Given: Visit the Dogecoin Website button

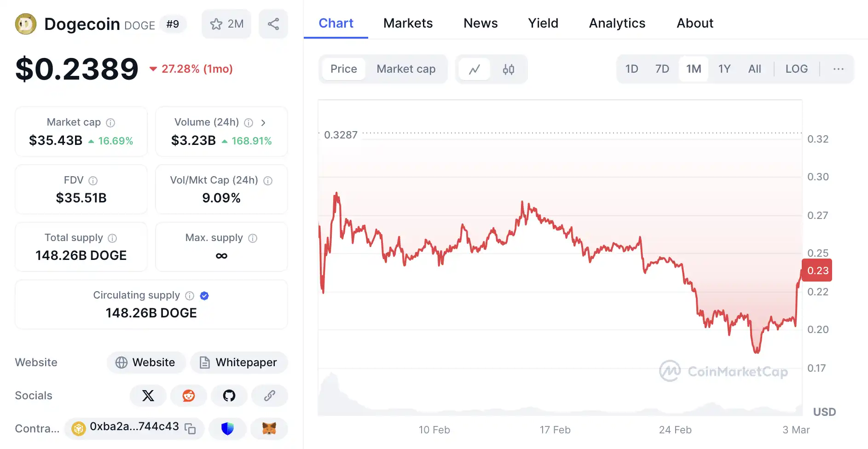Looking at the screenshot, I should 146,363.
